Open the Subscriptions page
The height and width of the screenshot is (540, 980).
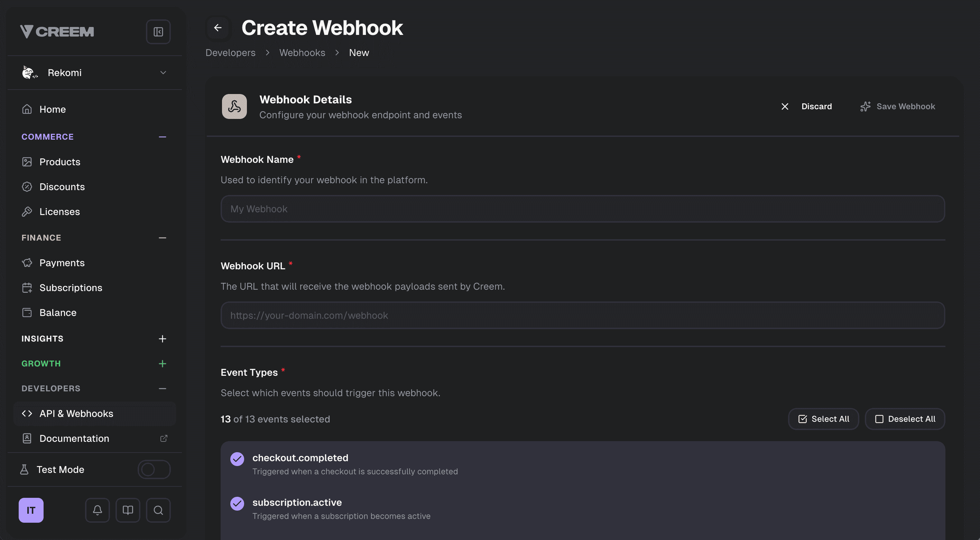95,288
